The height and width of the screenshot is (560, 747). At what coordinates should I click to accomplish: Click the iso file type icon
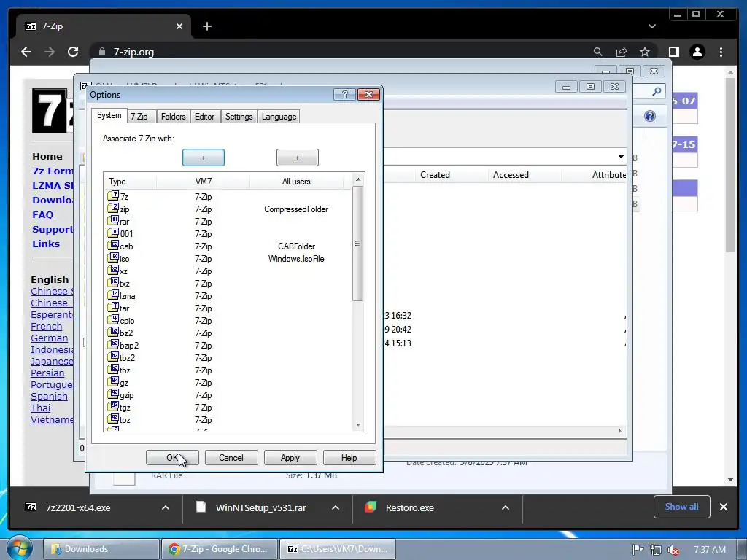(113, 257)
